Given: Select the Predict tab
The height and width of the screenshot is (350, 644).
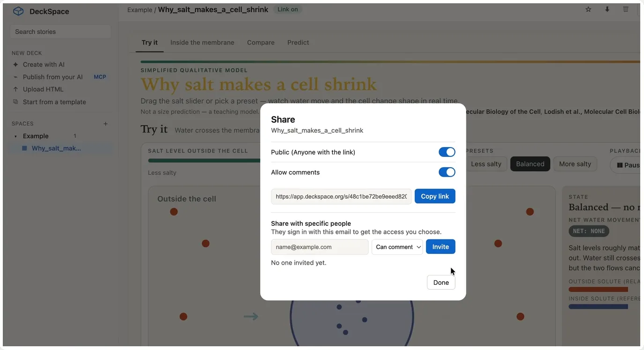Looking at the screenshot, I should pyautogui.click(x=298, y=42).
